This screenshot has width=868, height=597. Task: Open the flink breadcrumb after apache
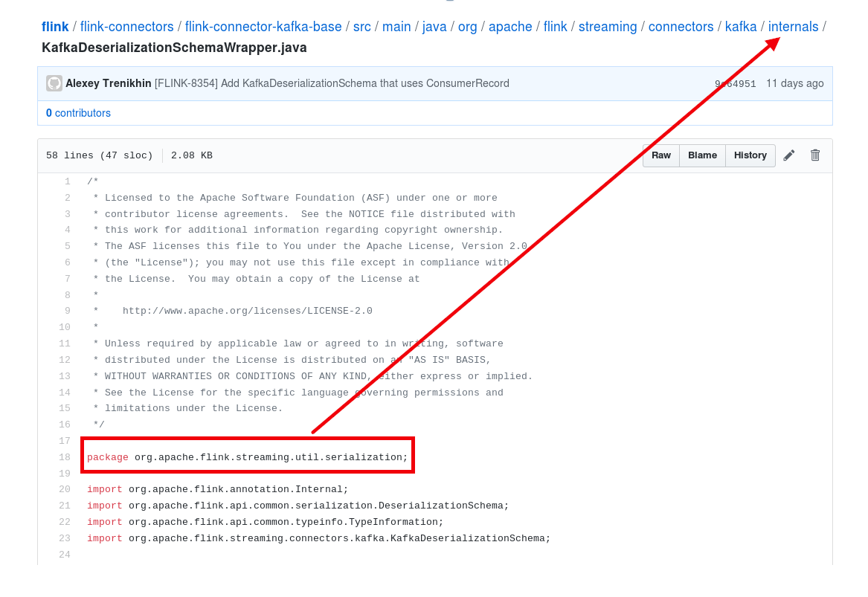[x=555, y=27]
